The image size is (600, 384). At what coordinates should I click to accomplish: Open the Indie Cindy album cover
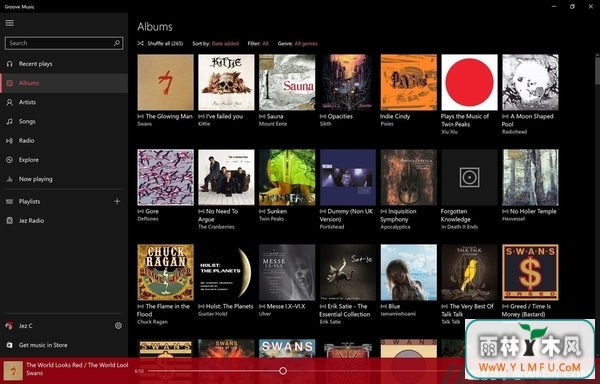click(x=409, y=82)
